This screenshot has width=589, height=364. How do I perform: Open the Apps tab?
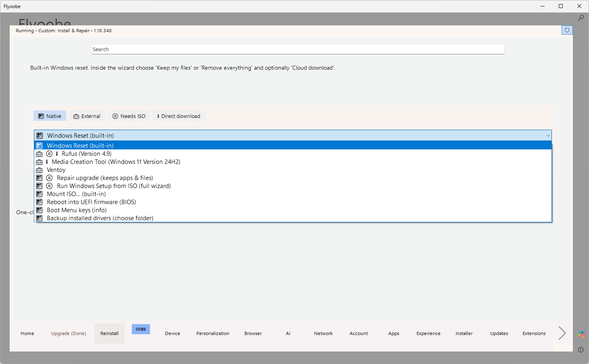(394, 333)
